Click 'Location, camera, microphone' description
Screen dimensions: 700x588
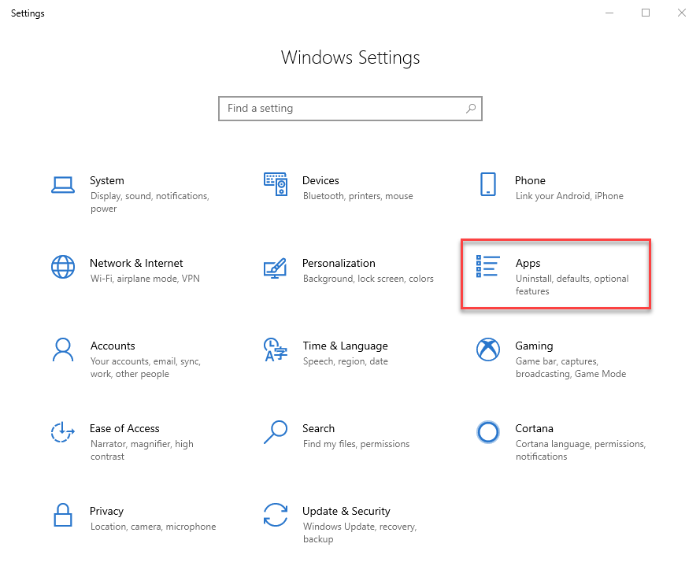click(x=153, y=527)
